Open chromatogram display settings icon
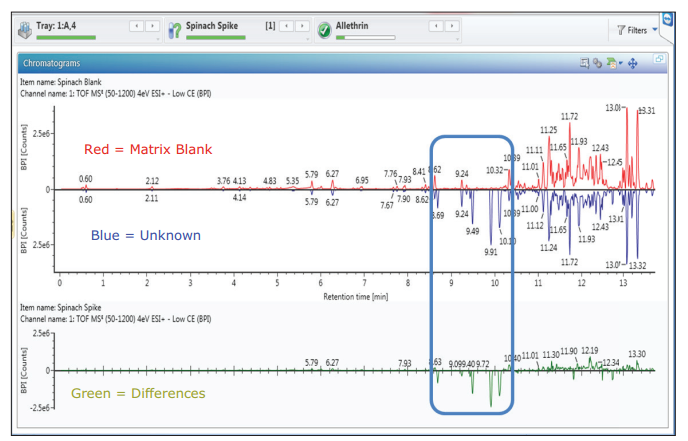Image resolution: width=688 pixels, height=441 pixels. pos(584,64)
